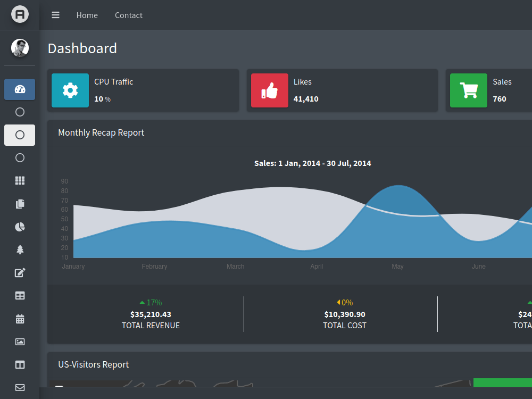Toggle the sidebar hamburger menu

coord(56,15)
